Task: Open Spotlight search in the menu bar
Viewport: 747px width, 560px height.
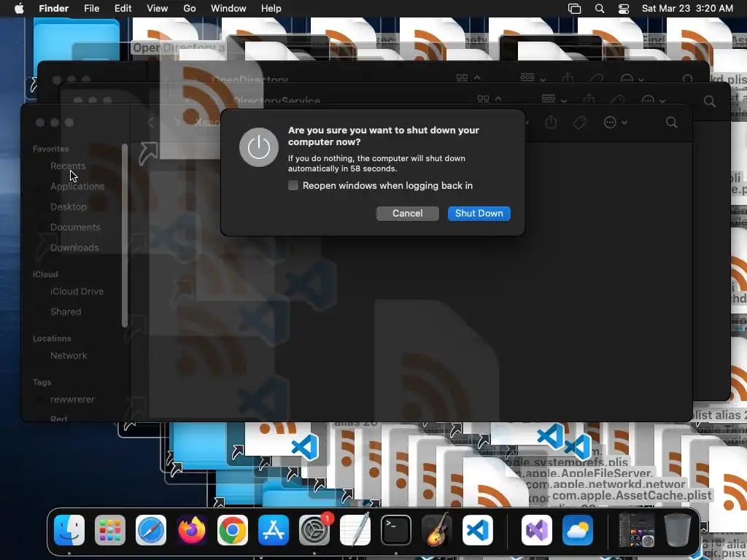Action: click(600, 9)
